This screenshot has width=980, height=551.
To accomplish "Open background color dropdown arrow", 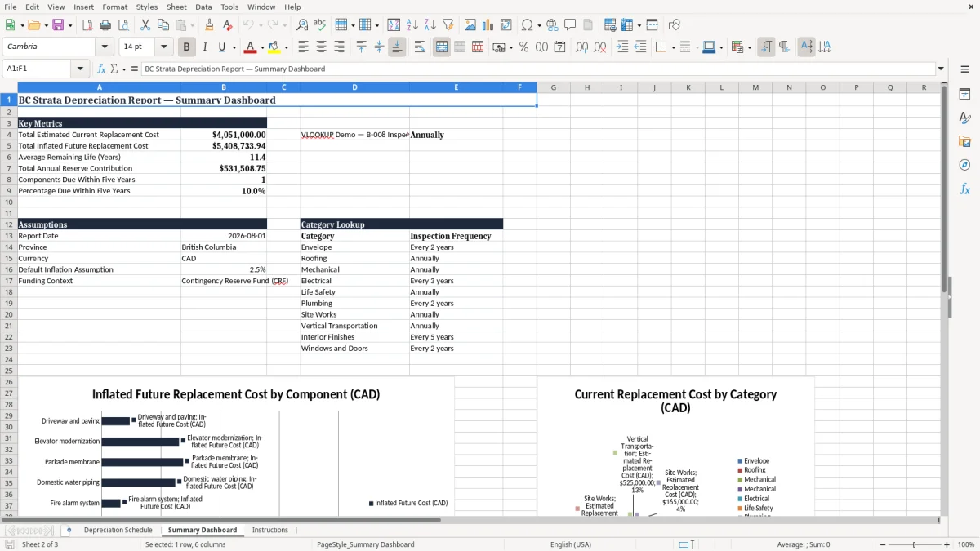I will pyautogui.click(x=286, y=47).
